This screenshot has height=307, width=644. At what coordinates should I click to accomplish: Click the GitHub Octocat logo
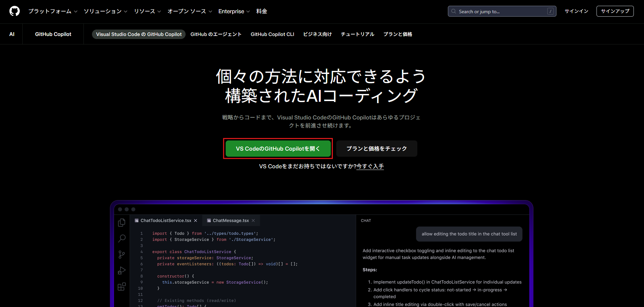15,11
